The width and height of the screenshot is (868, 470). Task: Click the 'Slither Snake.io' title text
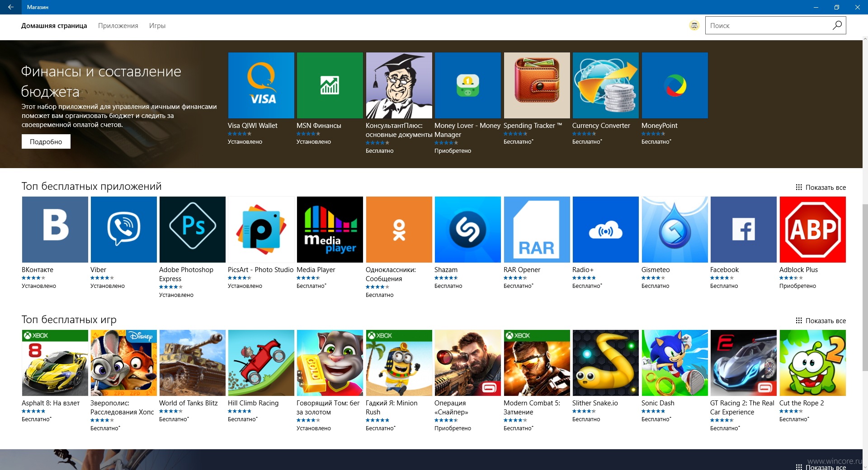tap(595, 403)
